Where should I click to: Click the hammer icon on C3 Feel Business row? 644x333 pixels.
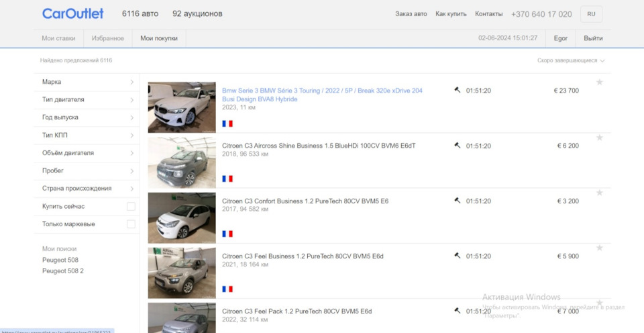click(457, 255)
